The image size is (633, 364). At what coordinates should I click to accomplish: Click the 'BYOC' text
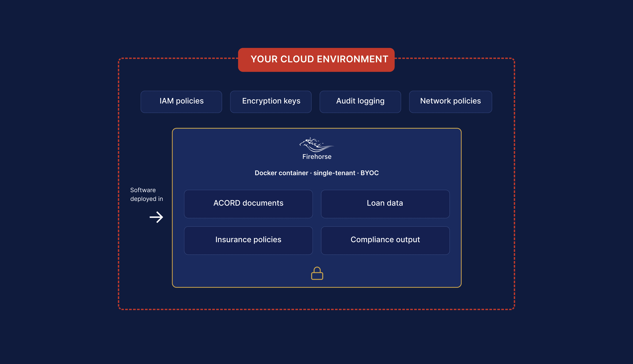[369, 173]
